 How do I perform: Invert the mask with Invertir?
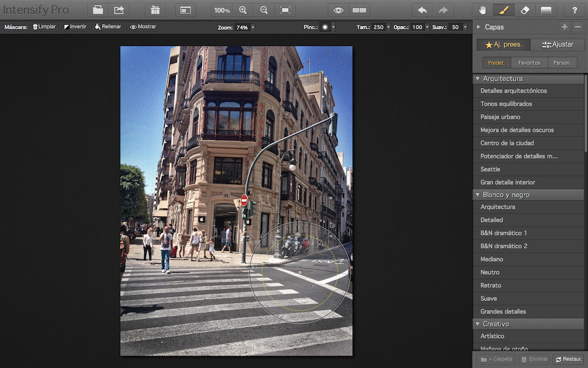click(x=75, y=26)
